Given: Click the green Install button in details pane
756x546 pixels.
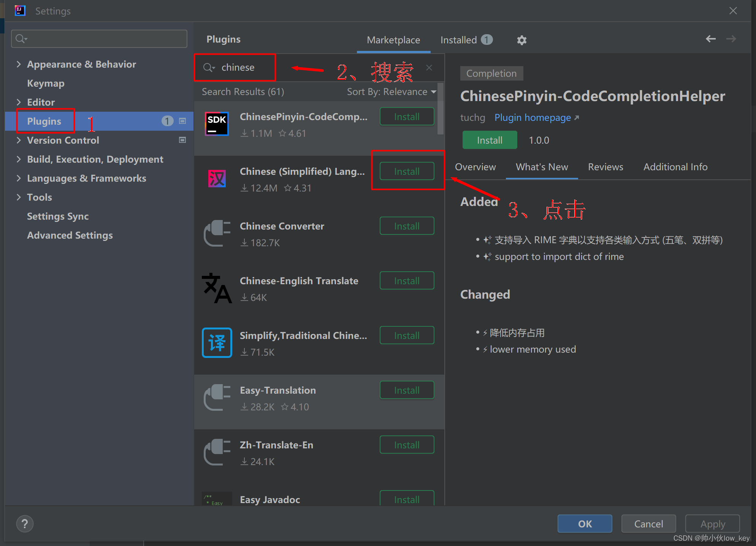Looking at the screenshot, I should [490, 140].
